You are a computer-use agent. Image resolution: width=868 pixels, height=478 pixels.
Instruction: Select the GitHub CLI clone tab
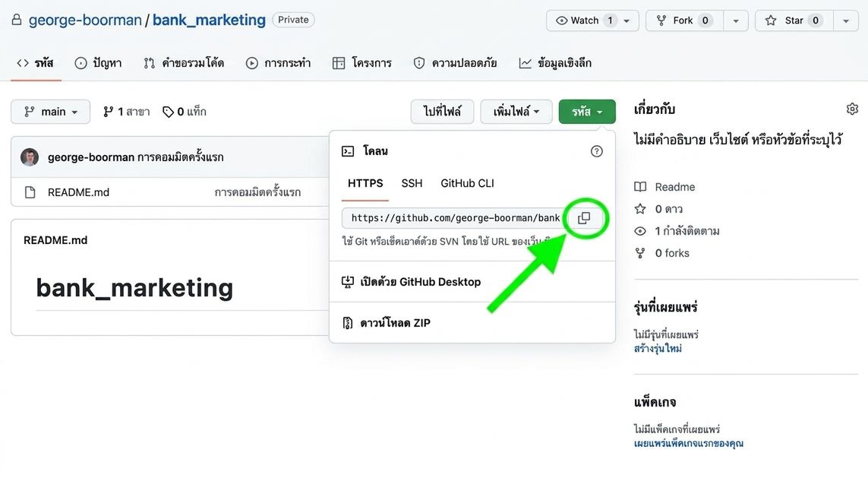467,183
